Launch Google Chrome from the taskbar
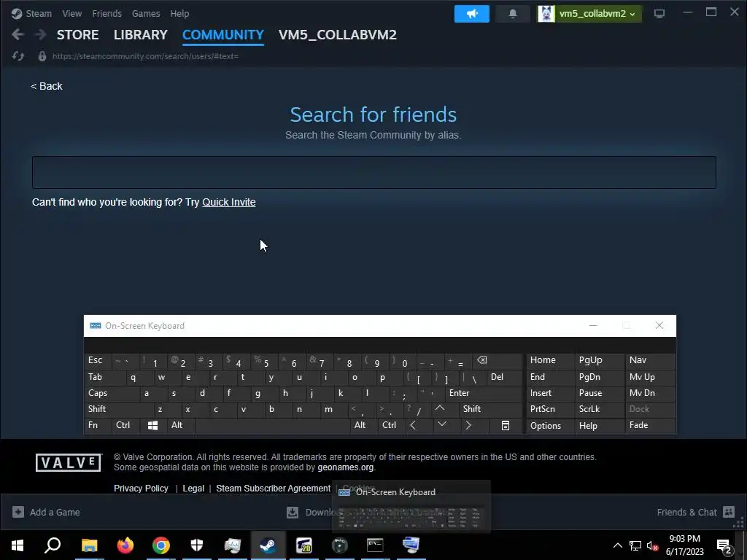This screenshot has width=747, height=560. tap(161, 545)
